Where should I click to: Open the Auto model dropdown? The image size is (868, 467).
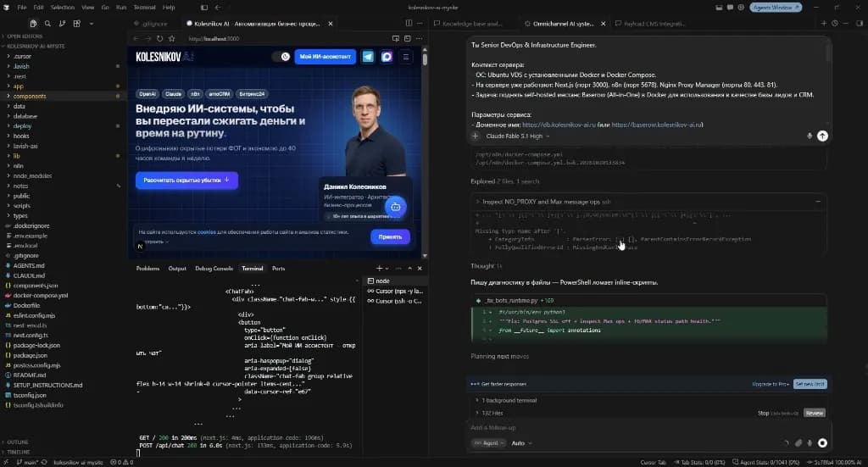pyautogui.click(x=521, y=443)
